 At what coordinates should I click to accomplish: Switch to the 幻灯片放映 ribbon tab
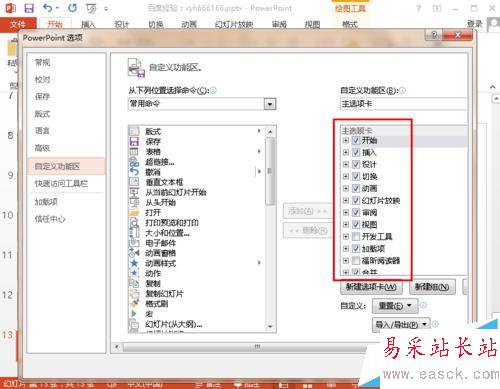(234, 24)
